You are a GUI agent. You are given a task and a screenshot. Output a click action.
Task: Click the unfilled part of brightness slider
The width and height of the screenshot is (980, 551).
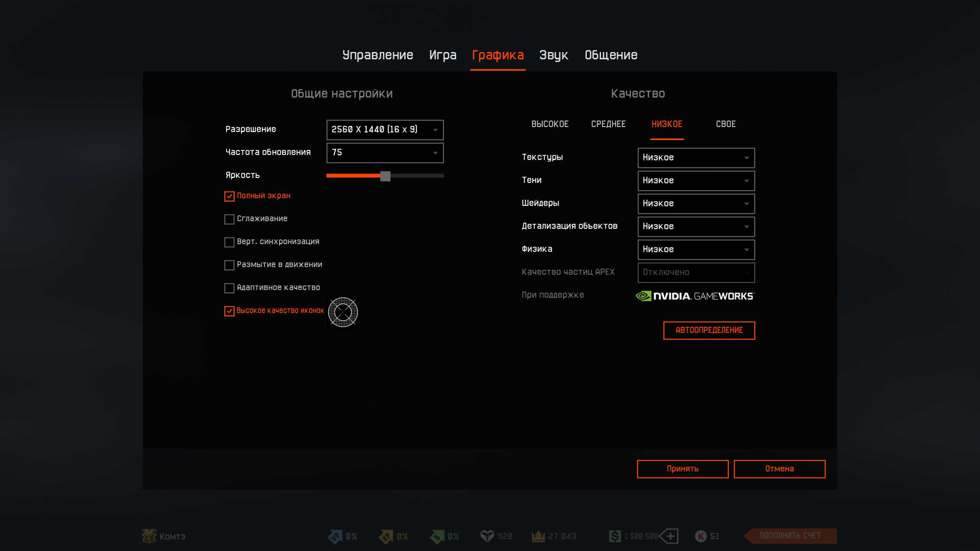[x=417, y=176]
